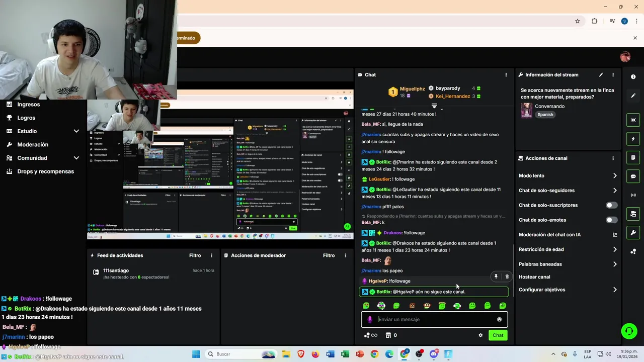Click the store icon below chat
644x362 pixels.
pyautogui.click(x=388, y=335)
